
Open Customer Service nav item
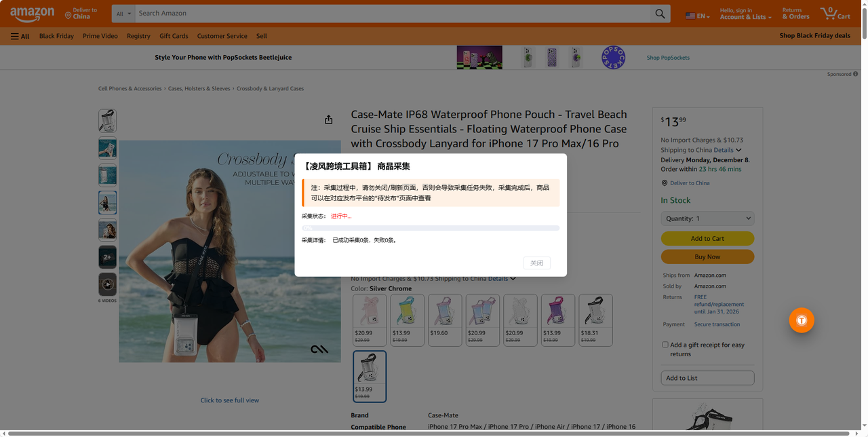[x=222, y=36]
